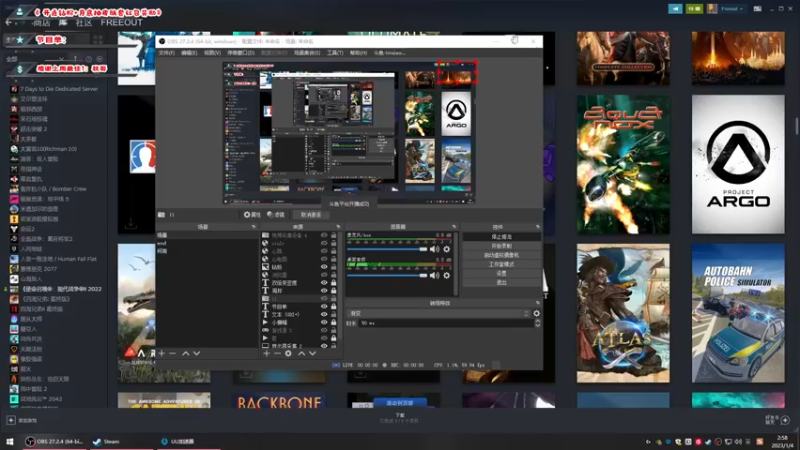
Task: Open the microphone audio settings gear
Action: [446, 248]
